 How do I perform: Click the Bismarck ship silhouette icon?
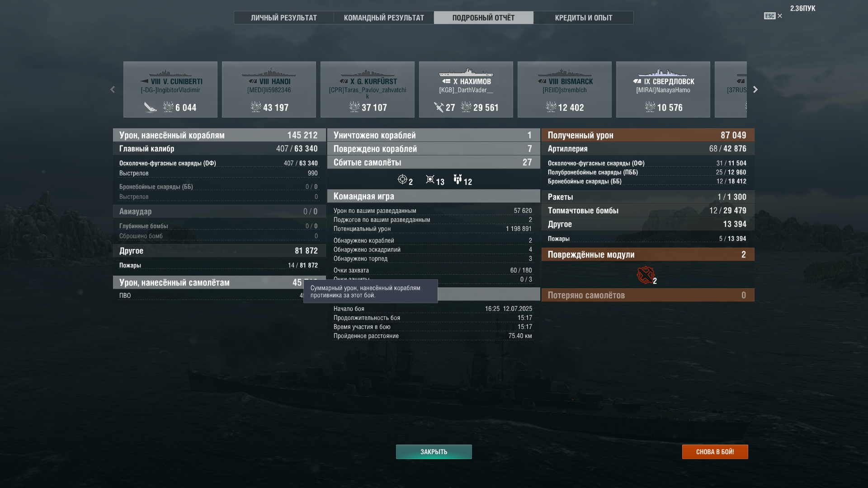click(565, 73)
